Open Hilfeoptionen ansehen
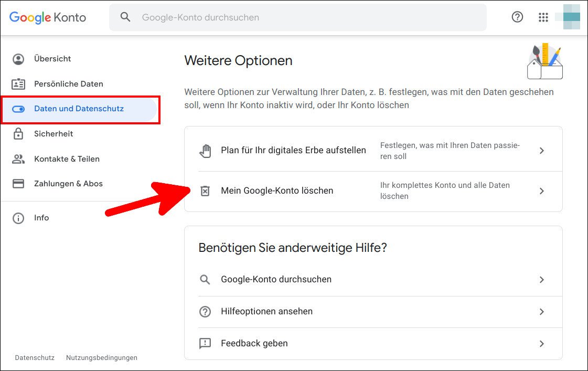588x371 pixels. (x=373, y=312)
